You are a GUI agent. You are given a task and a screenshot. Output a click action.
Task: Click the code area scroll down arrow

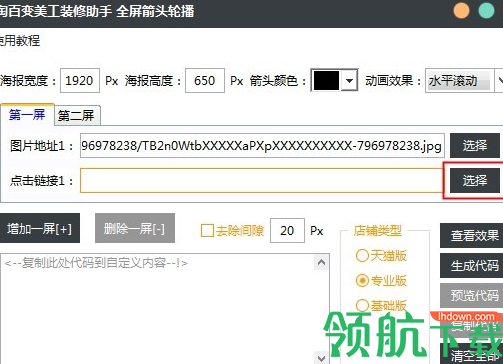coord(321,358)
